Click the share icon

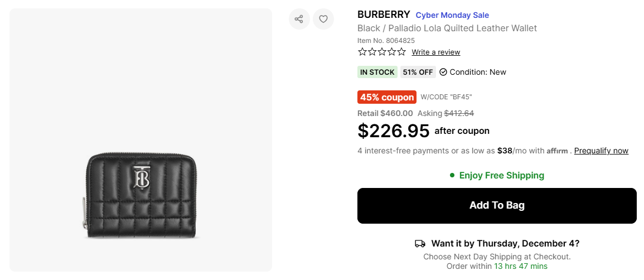[299, 19]
